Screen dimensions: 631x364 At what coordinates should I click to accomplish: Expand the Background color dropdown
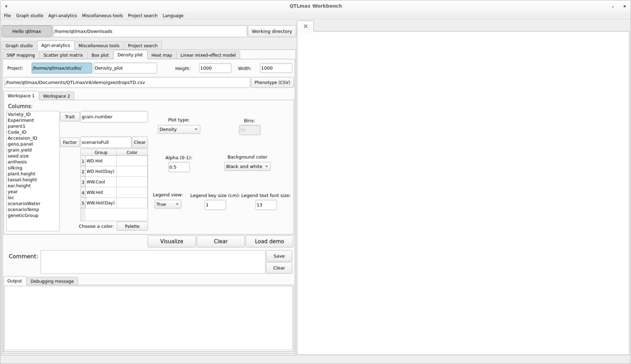247,167
